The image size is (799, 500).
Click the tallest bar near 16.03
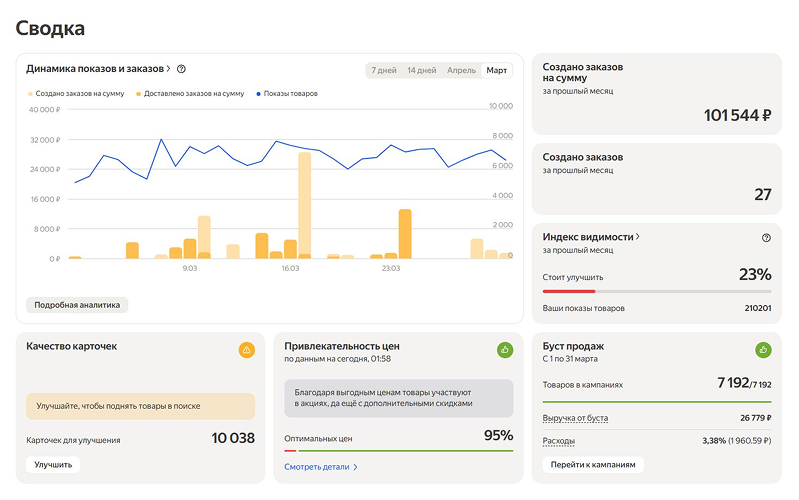coord(305,205)
